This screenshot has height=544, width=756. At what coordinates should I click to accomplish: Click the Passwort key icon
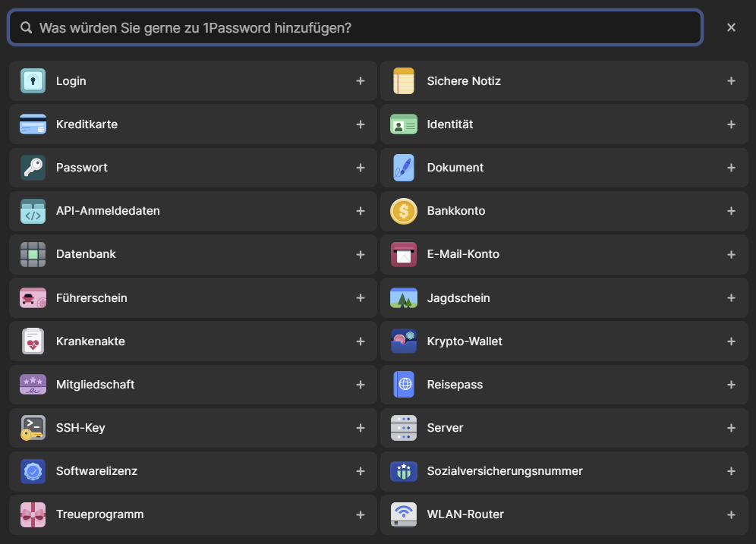(x=33, y=168)
